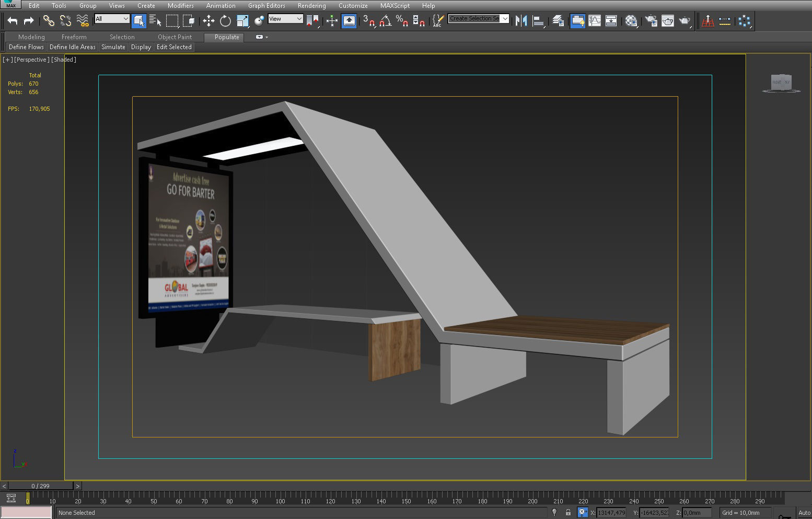Click the blue dots scatter plugin icon
Viewport: 812px width, 519px height.
[x=745, y=21]
